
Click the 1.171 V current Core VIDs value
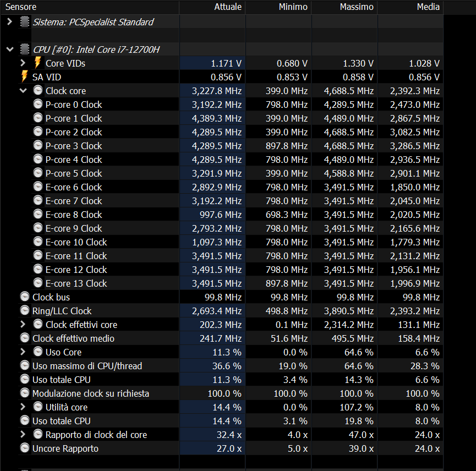[226, 63]
